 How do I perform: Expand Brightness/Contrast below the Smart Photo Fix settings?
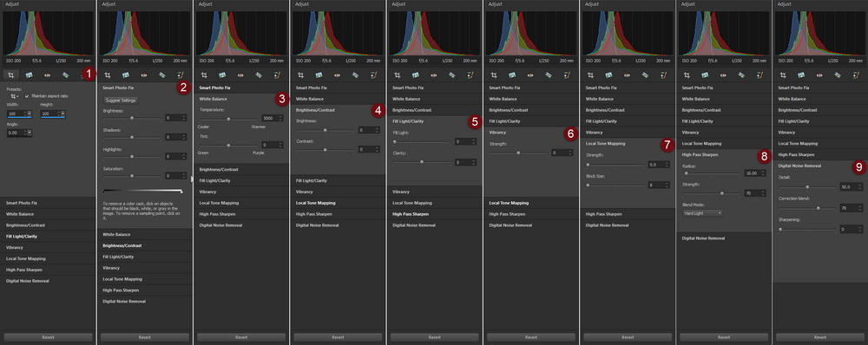tap(144, 245)
